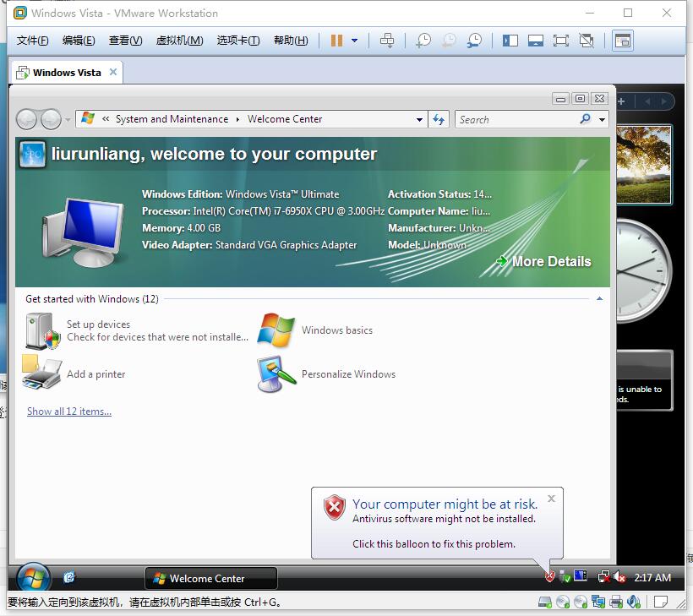Click the muted volume tray icon
This screenshot has width=693, height=616.
(x=619, y=576)
